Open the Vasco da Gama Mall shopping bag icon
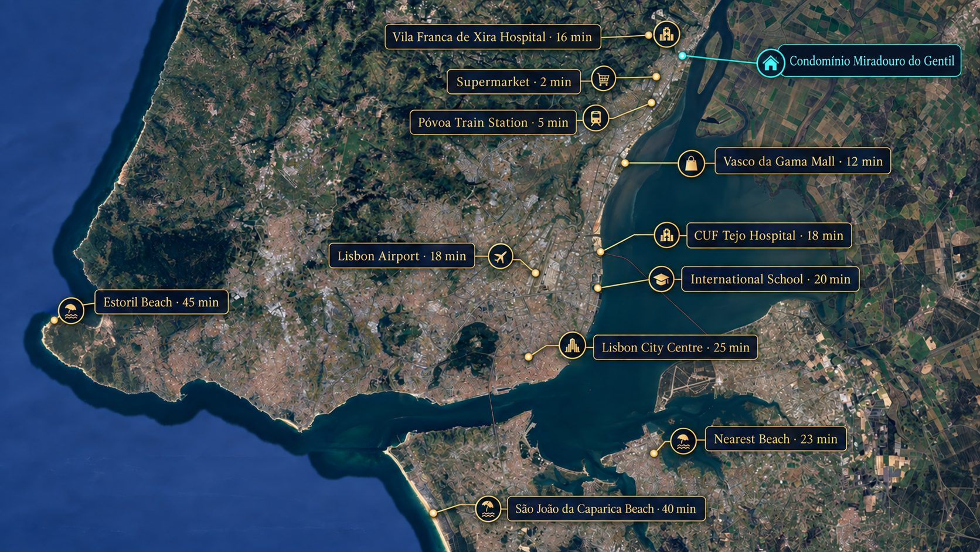980x552 pixels. coord(691,163)
